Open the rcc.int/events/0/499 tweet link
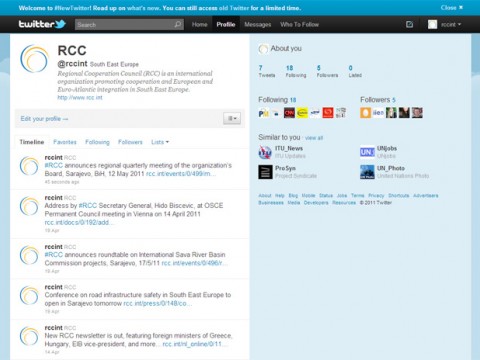480x360 pixels. (180, 174)
